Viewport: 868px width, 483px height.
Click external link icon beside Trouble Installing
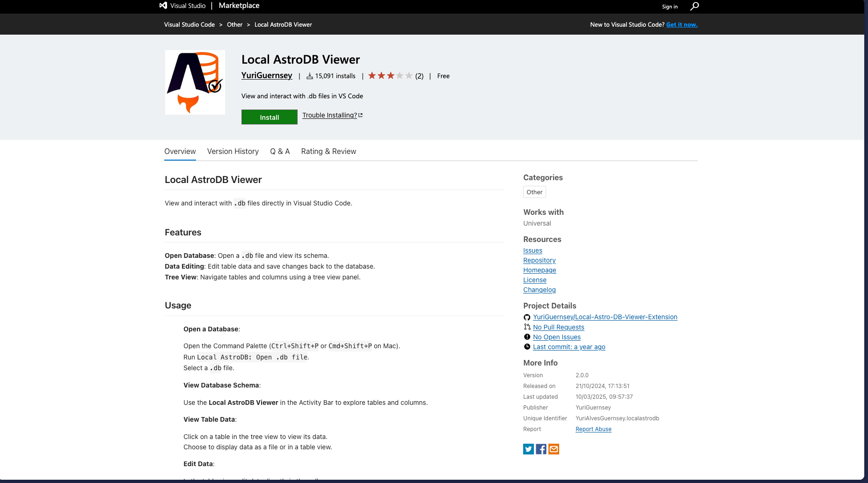coord(360,115)
